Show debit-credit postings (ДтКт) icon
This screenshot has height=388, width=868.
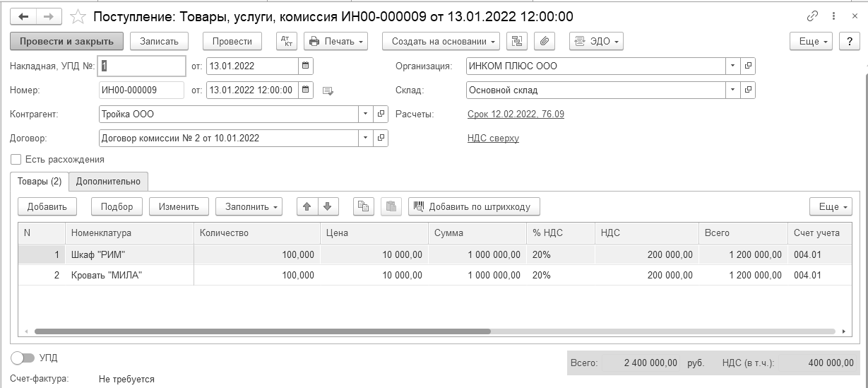pos(287,41)
